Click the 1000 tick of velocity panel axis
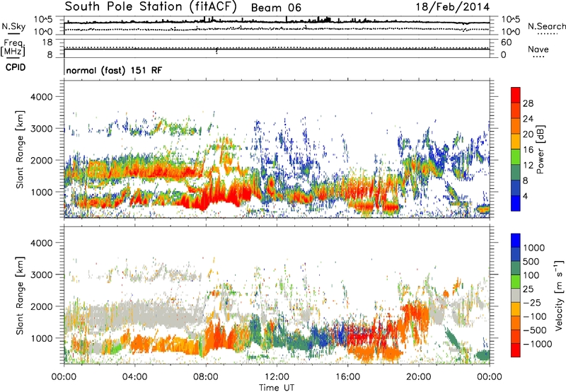 (x=41, y=339)
